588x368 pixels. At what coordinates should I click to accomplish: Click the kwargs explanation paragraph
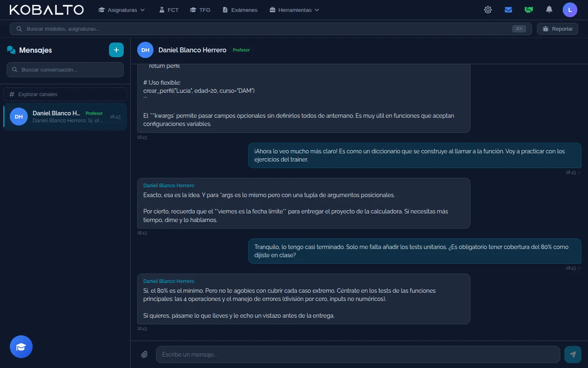tap(298, 120)
